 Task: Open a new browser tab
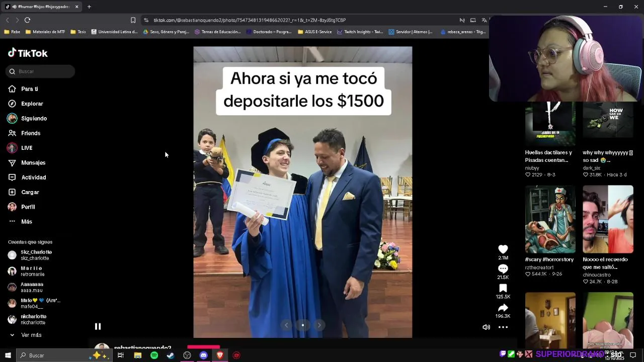pos(89,7)
